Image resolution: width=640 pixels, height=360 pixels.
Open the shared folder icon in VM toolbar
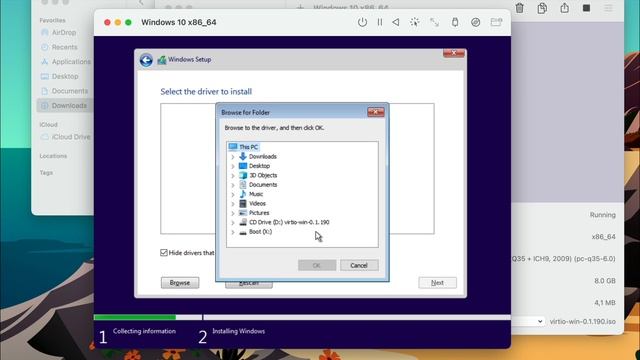496,22
